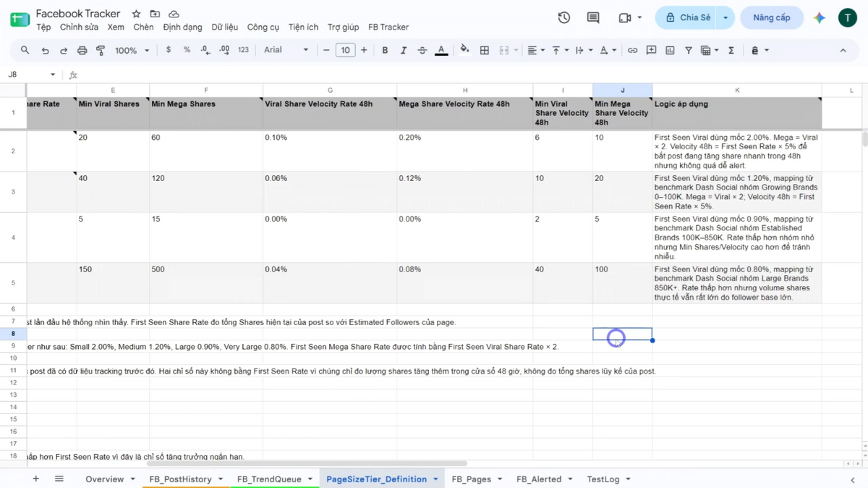Screen dimensions: 868x488
Task: Open the text wrapping dropdown
Action: pos(583,50)
